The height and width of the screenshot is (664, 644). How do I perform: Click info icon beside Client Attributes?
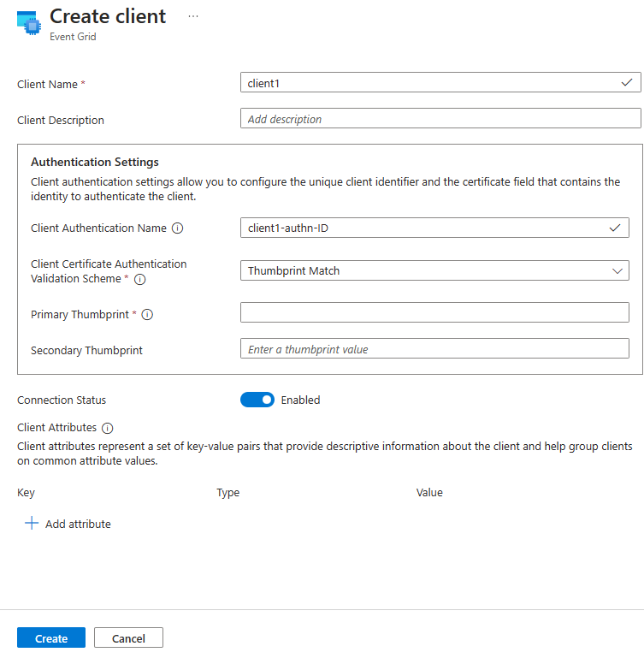108,428
